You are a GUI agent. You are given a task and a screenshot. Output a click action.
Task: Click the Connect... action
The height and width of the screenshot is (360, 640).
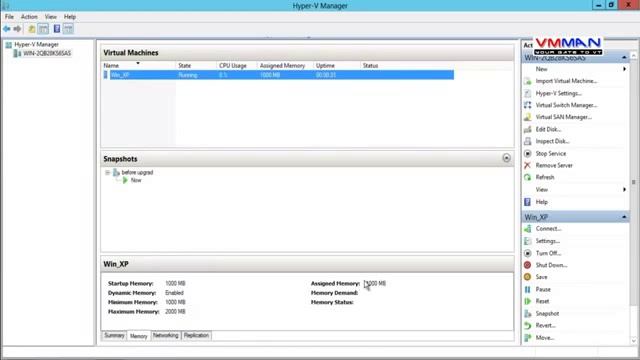549,229
